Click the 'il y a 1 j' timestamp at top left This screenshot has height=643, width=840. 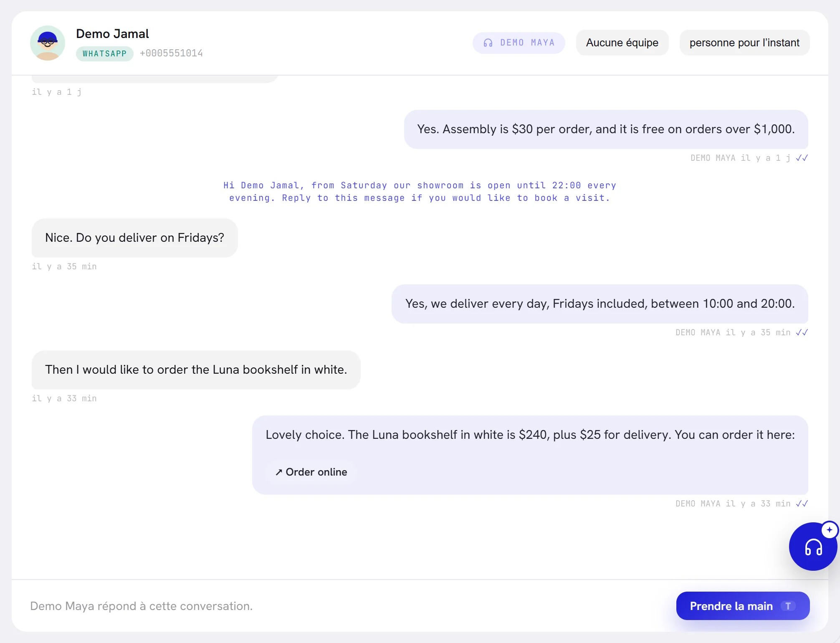57,92
